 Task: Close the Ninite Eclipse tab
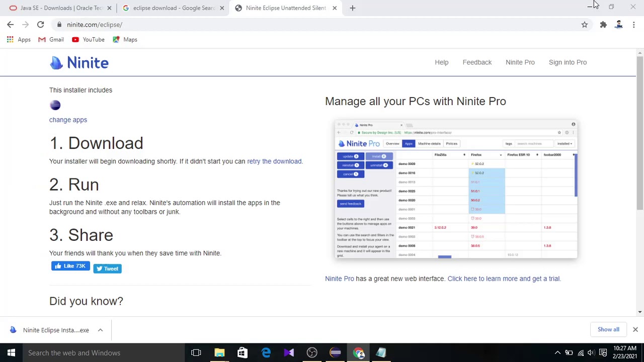point(335,8)
